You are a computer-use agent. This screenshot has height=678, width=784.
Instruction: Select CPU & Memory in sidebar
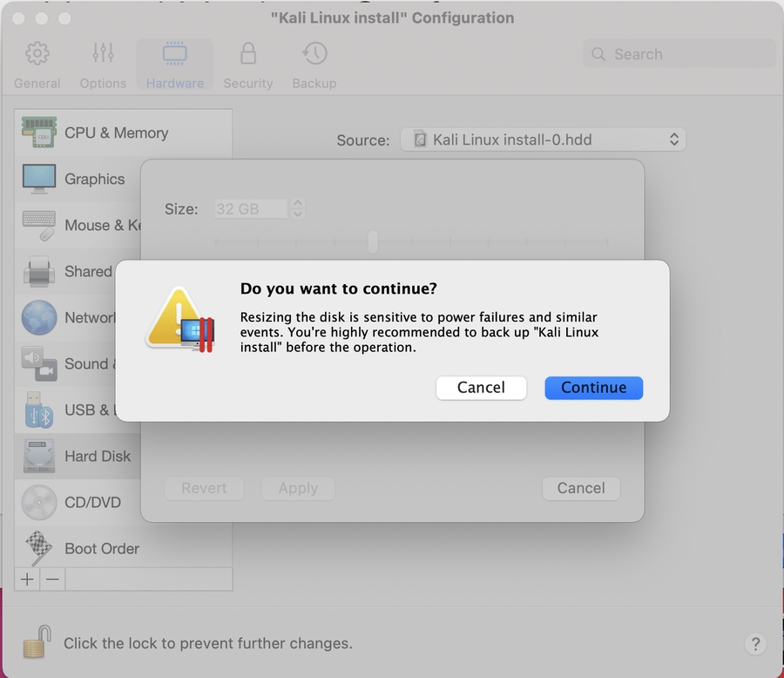(x=116, y=132)
